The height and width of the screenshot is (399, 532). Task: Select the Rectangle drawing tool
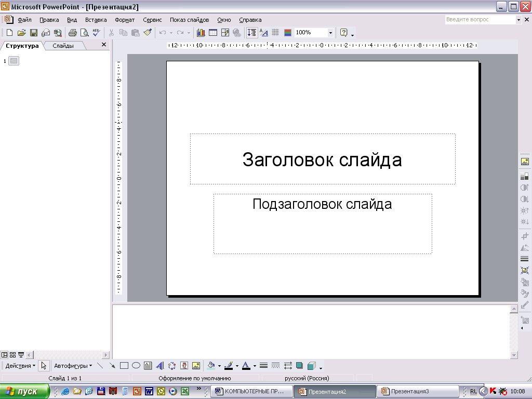pos(124,366)
